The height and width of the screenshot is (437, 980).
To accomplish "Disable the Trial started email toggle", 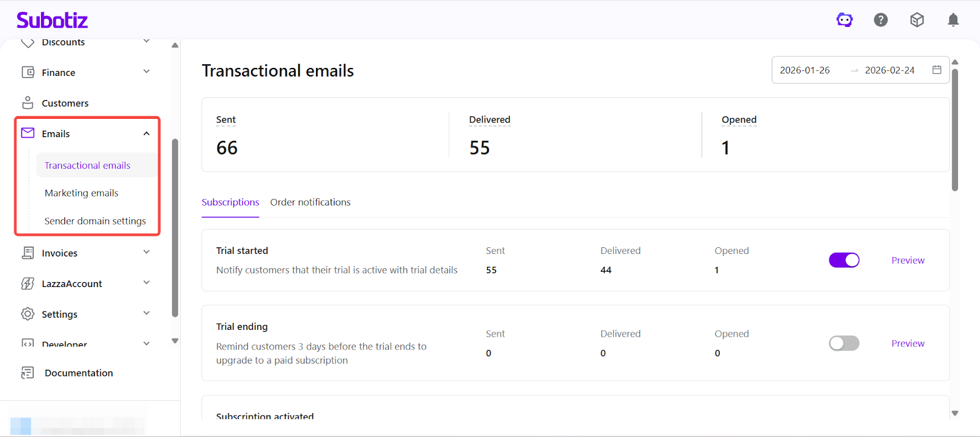I will click(844, 260).
